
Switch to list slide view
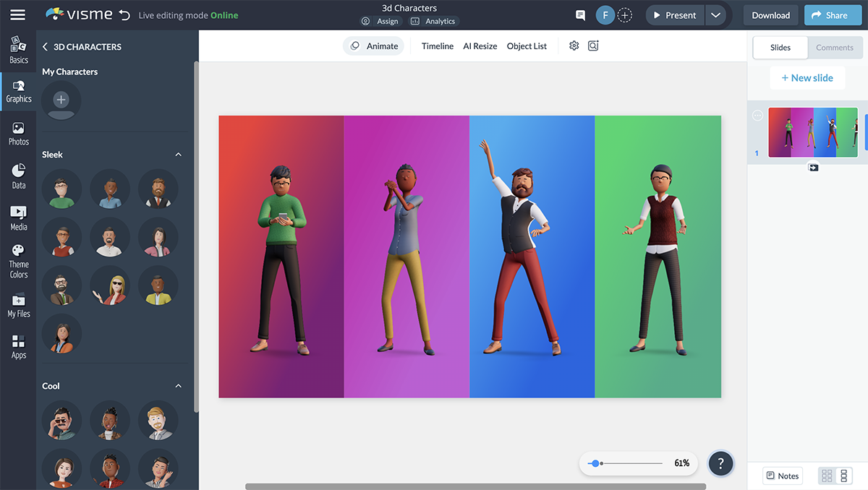843,476
